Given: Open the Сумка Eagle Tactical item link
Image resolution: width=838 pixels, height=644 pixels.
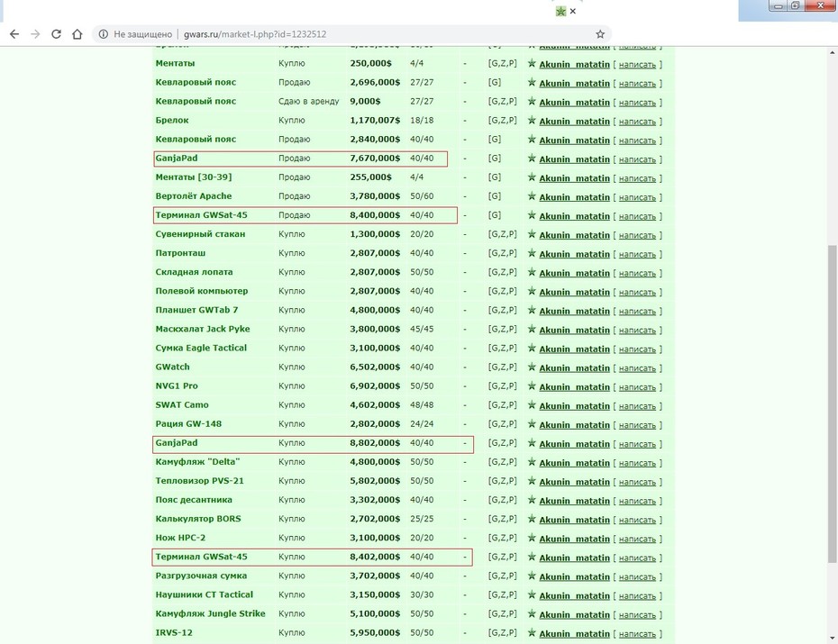Looking at the screenshot, I should [x=201, y=348].
